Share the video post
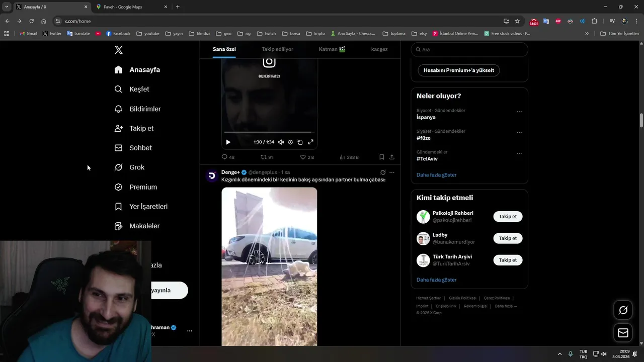Image resolution: width=644 pixels, height=362 pixels. [x=392, y=157]
